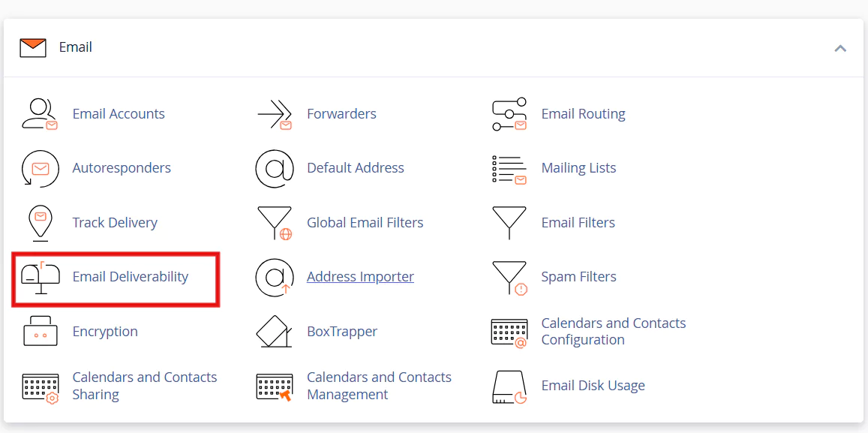Open the Email Routing link

coord(584,114)
